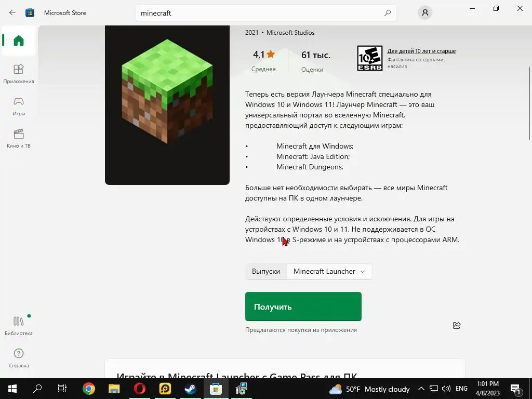Click the 'Minecraft Dungeons.' text
This screenshot has height=399, width=532.
coord(310,167)
